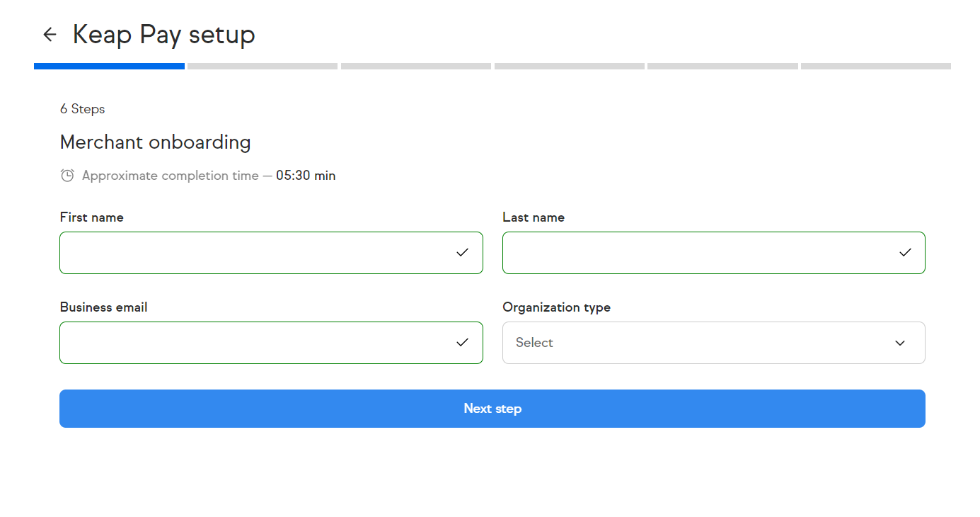Click the blue first step progress segment

109,66
